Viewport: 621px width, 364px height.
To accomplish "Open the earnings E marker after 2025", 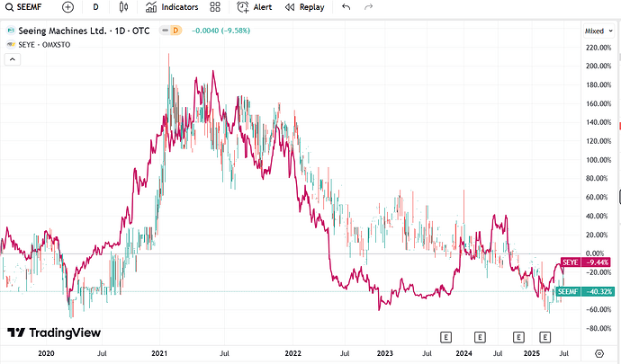I will (x=545, y=337).
